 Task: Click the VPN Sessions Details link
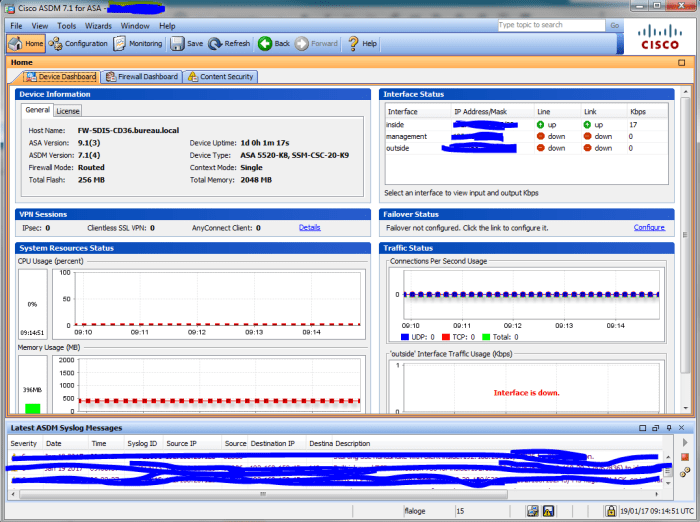[310, 228]
